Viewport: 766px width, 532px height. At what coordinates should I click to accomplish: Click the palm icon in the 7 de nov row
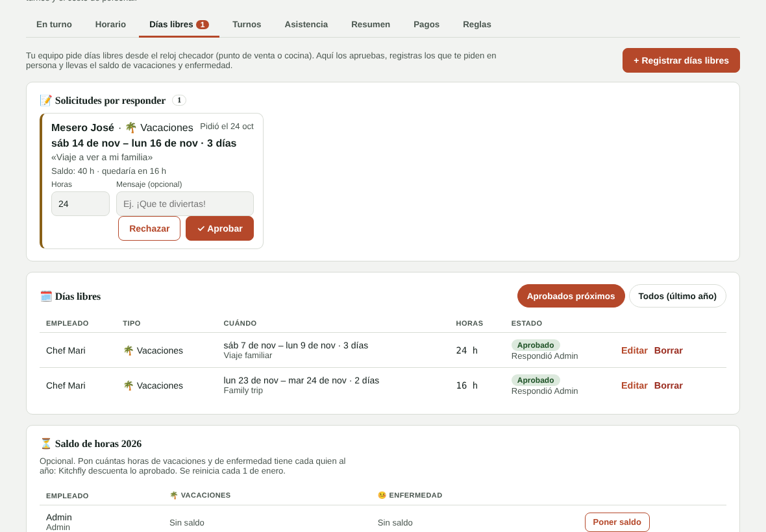pos(129,350)
